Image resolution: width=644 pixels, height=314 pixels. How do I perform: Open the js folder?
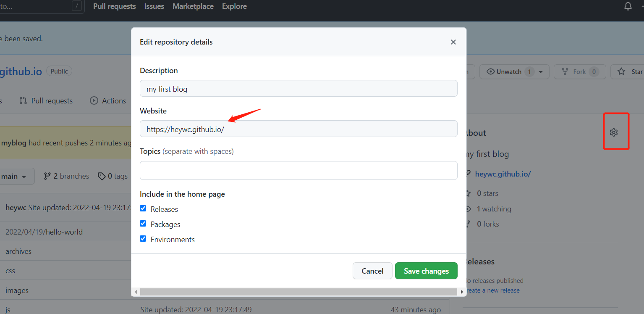[x=8, y=310]
